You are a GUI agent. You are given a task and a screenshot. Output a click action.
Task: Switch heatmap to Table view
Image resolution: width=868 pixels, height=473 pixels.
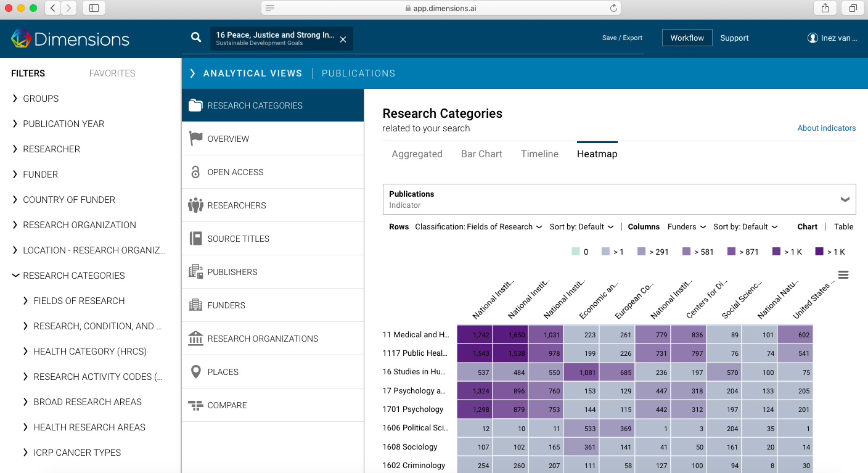click(x=843, y=226)
